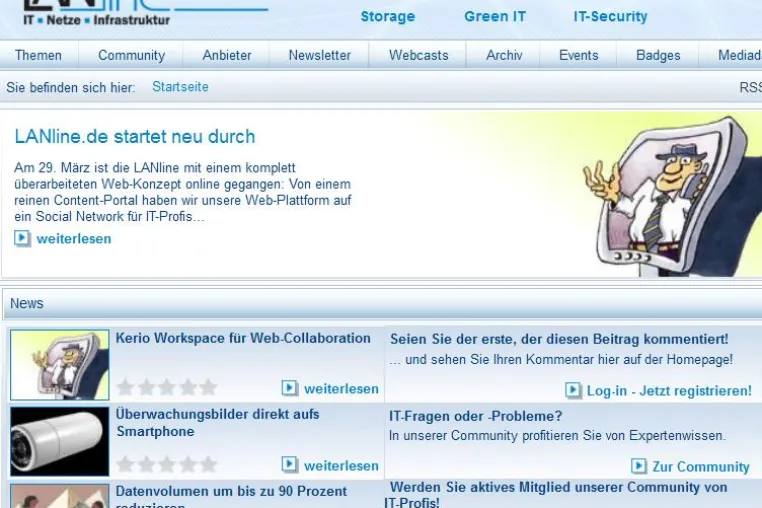762x508 pixels.
Task: Open the Archiv menu item
Action: (x=504, y=55)
